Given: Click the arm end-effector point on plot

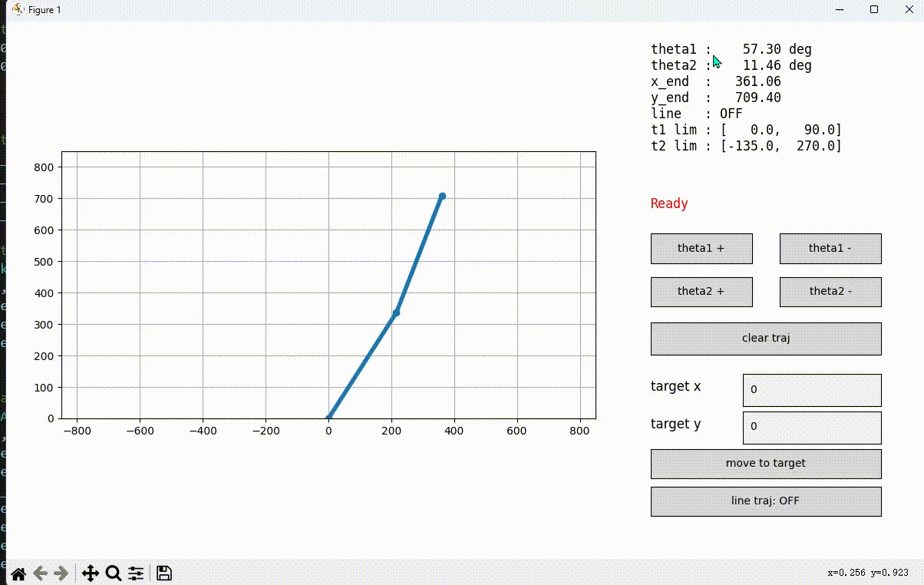Looking at the screenshot, I should [x=442, y=197].
